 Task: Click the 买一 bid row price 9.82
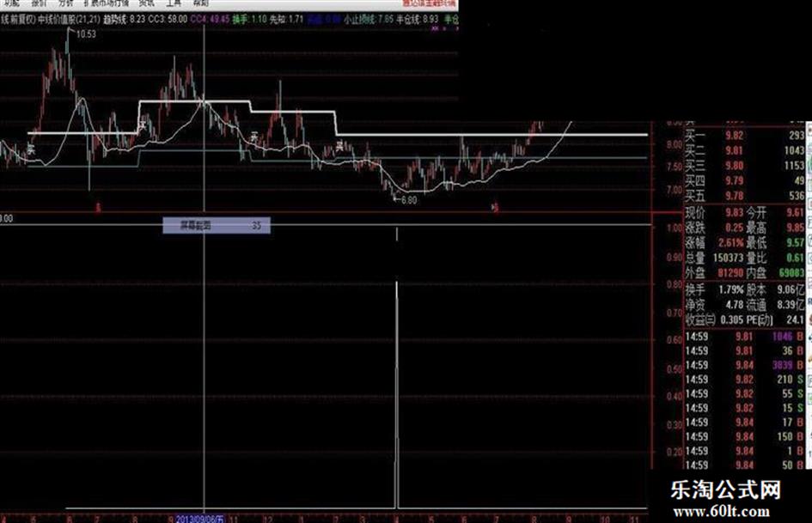[x=735, y=136]
